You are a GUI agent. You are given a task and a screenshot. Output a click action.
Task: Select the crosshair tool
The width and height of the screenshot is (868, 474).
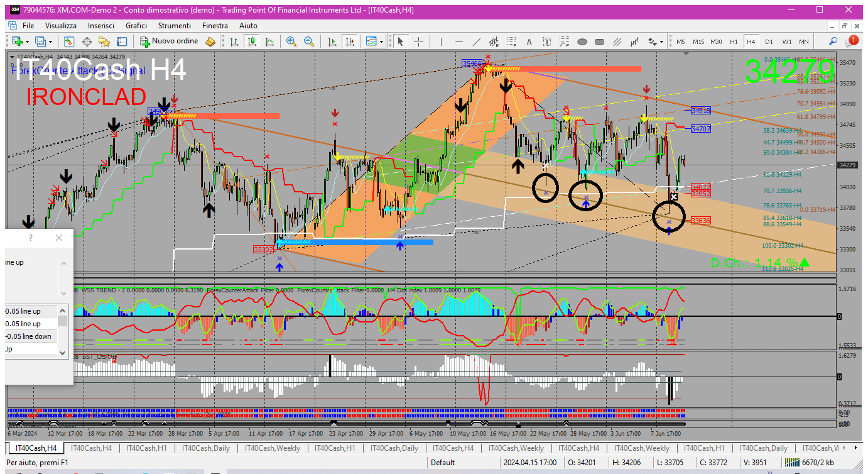coord(418,41)
